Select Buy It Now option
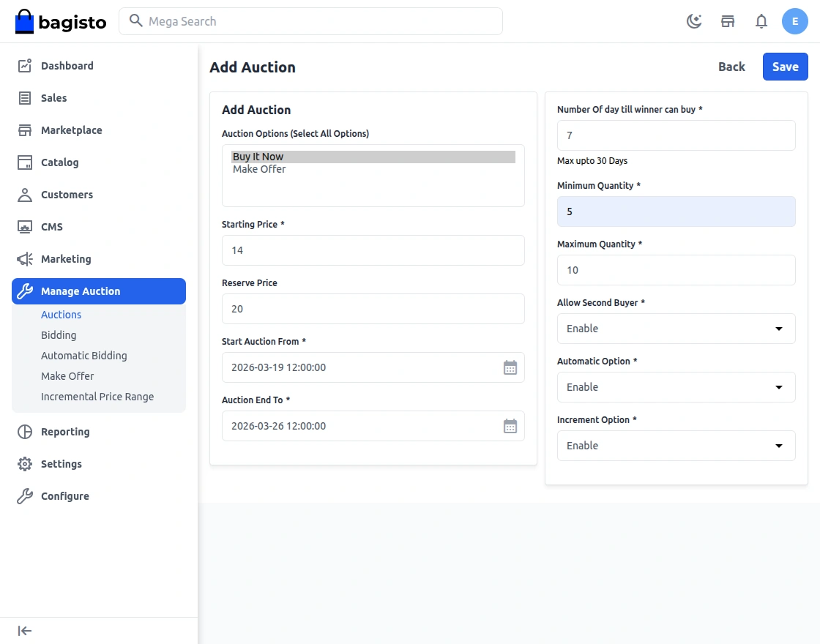Screen dimensions: 820x644 coord(258,157)
